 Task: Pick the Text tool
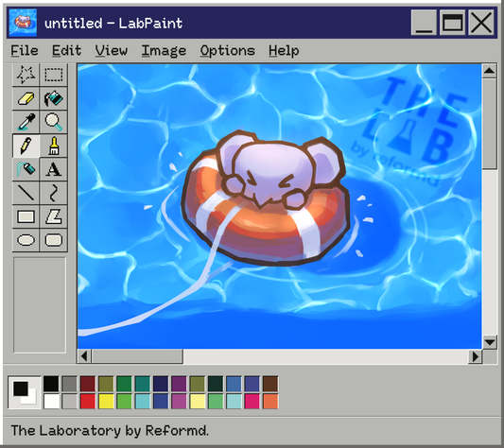pyautogui.click(x=53, y=169)
